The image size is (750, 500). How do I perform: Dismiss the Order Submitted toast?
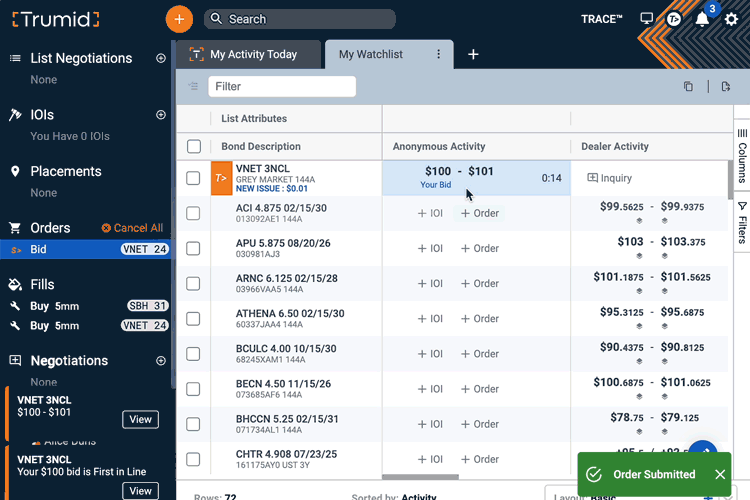pos(720,474)
